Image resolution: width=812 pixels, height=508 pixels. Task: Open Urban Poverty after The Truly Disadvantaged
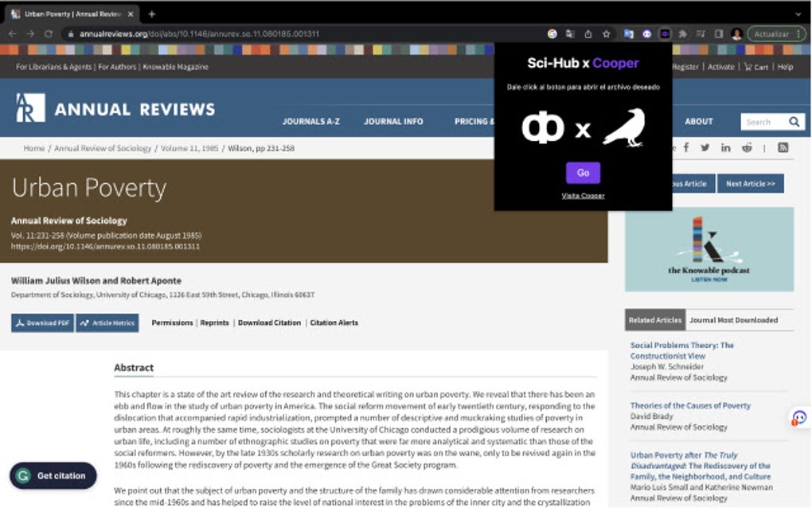click(700, 466)
